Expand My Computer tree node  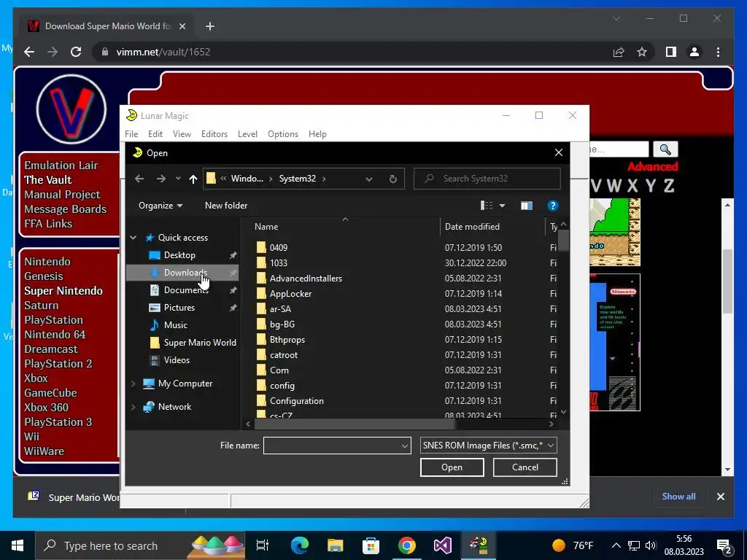click(x=133, y=384)
